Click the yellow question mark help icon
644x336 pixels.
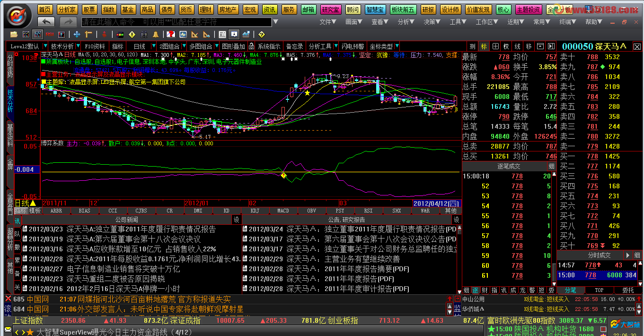(x=261, y=35)
